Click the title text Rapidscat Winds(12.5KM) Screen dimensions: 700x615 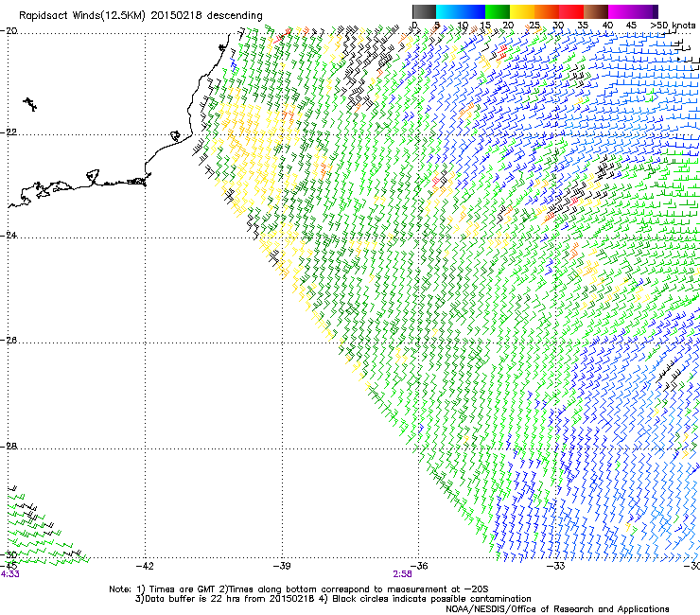click(x=82, y=16)
